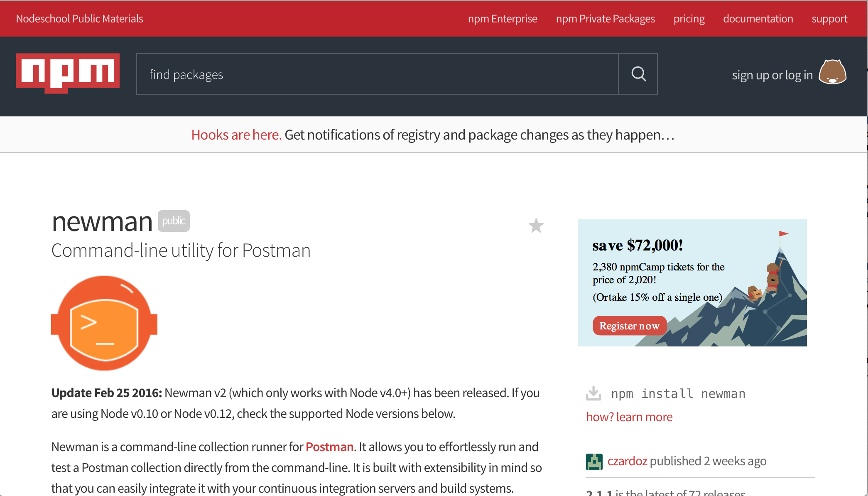This screenshot has height=496, width=868.
Task: Click 'sign up or log in'
Action: (x=772, y=74)
